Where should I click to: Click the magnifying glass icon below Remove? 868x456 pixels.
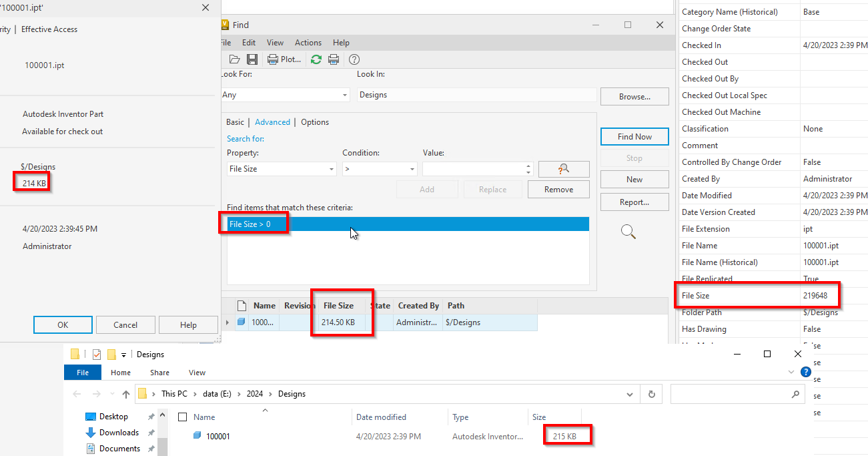pyautogui.click(x=628, y=231)
